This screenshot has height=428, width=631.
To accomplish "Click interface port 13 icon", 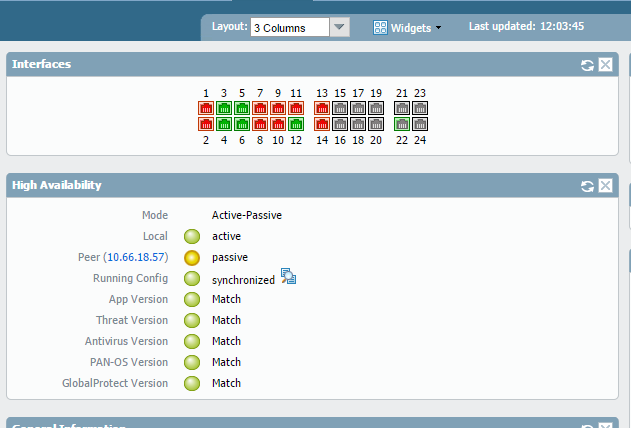I will [x=322, y=108].
